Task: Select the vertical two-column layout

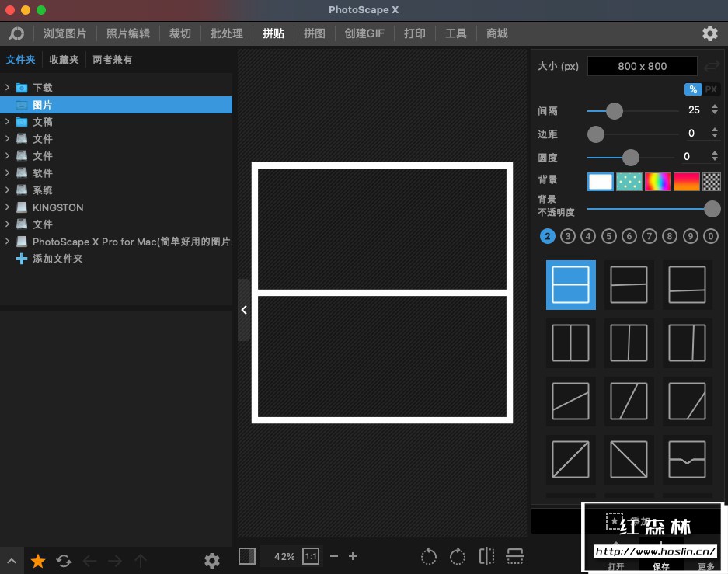Action: [x=570, y=343]
